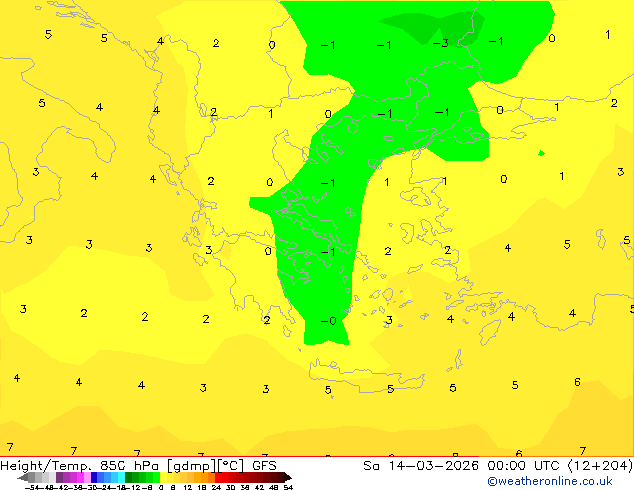Click the '12' label on the color scale
The height and width of the screenshot is (490, 634).
(x=187, y=487)
